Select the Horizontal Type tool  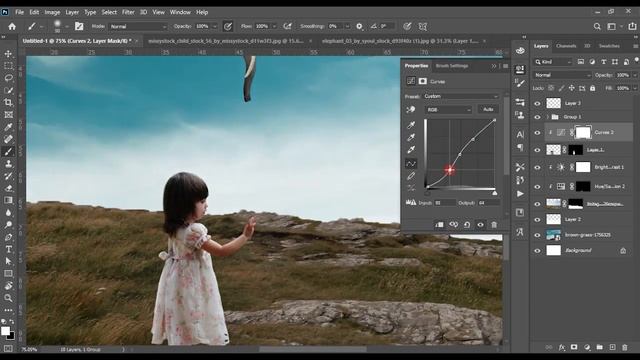click(x=8, y=249)
